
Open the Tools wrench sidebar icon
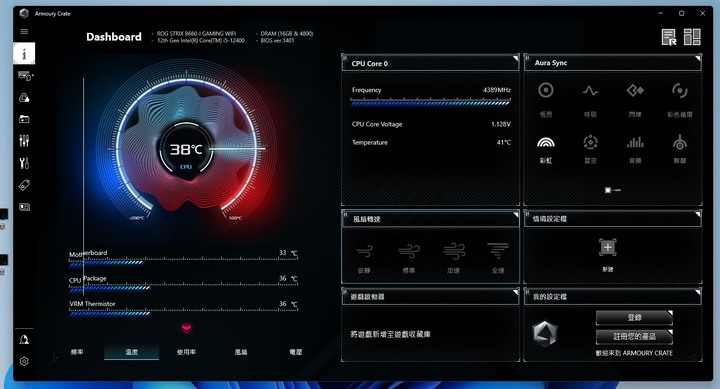[24, 163]
